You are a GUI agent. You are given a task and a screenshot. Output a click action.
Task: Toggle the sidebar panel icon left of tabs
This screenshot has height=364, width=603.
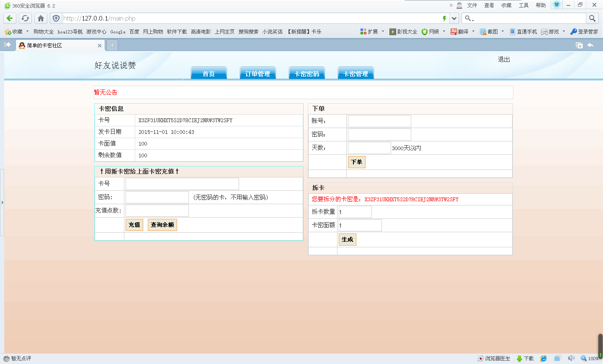click(8, 45)
